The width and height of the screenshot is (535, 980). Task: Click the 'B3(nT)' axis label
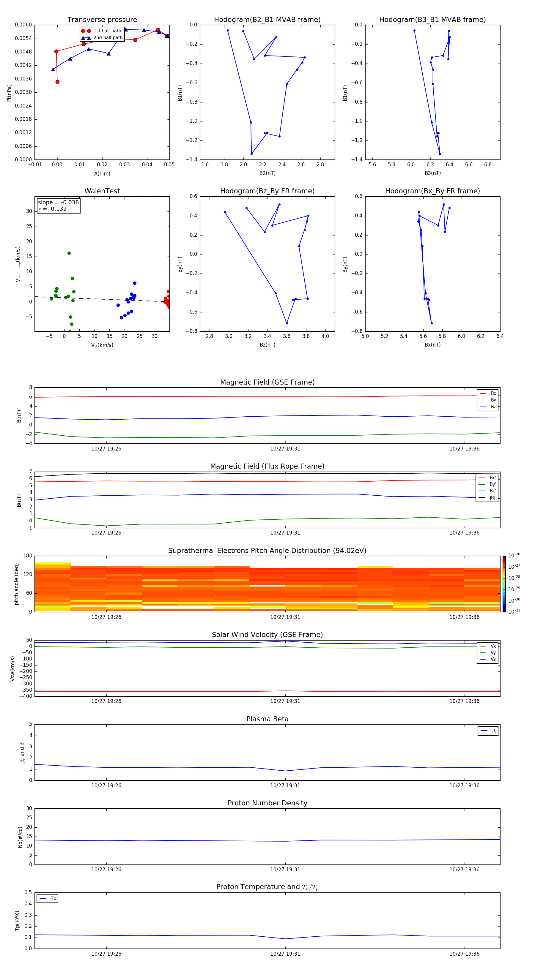tap(432, 173)
